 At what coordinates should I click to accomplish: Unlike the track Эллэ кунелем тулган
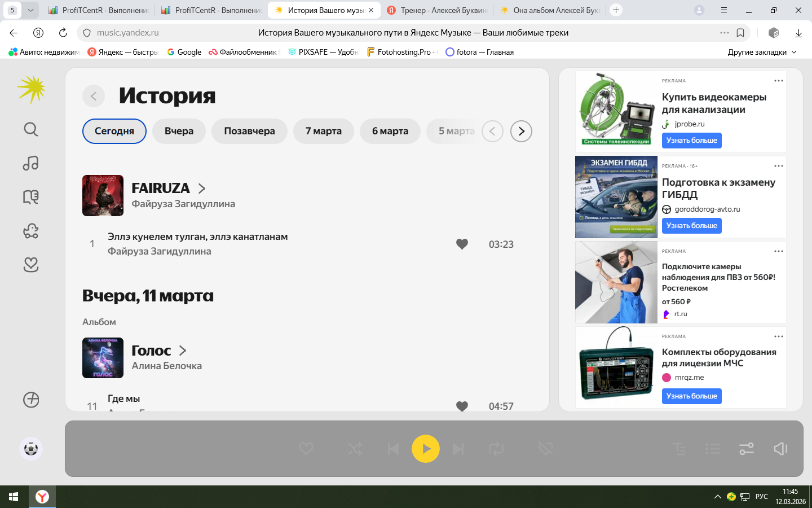click(462, 244)
